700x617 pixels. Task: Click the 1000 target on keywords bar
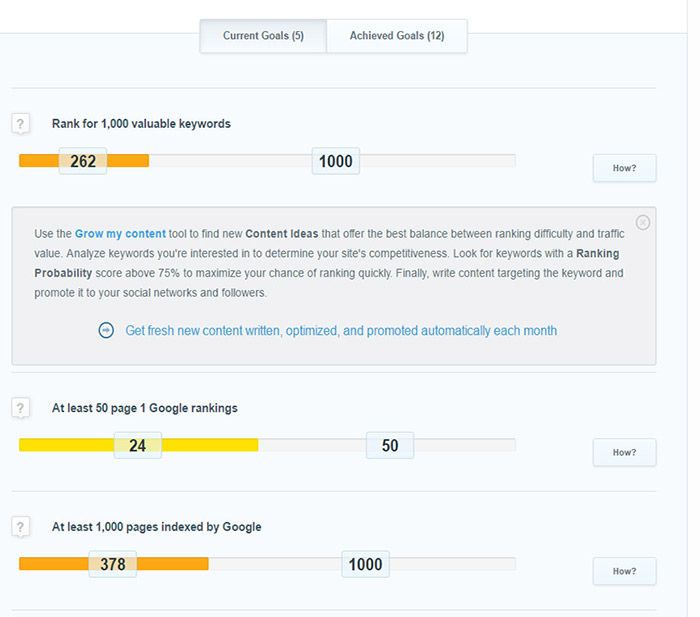click(336, 161)
